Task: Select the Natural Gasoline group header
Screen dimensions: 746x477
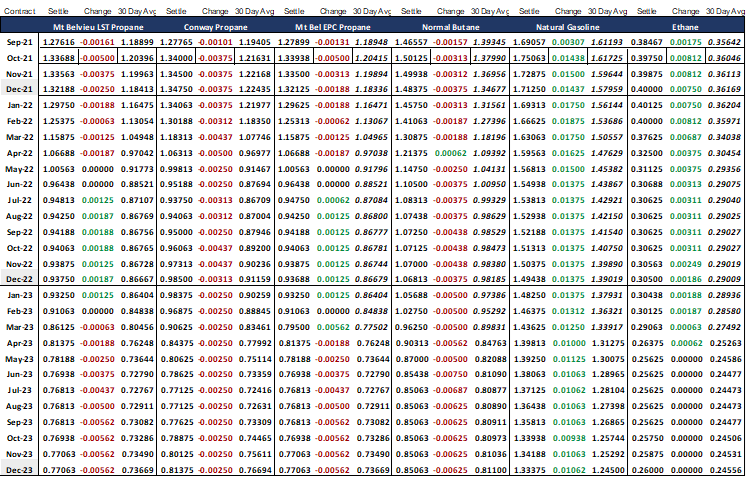Action: pyautogui.click(x=568, y=27)
